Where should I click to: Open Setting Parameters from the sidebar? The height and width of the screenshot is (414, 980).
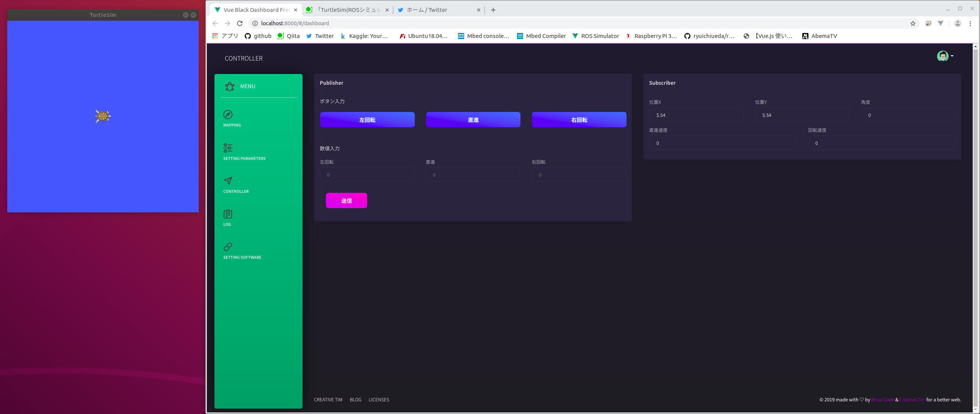[227, 148]
